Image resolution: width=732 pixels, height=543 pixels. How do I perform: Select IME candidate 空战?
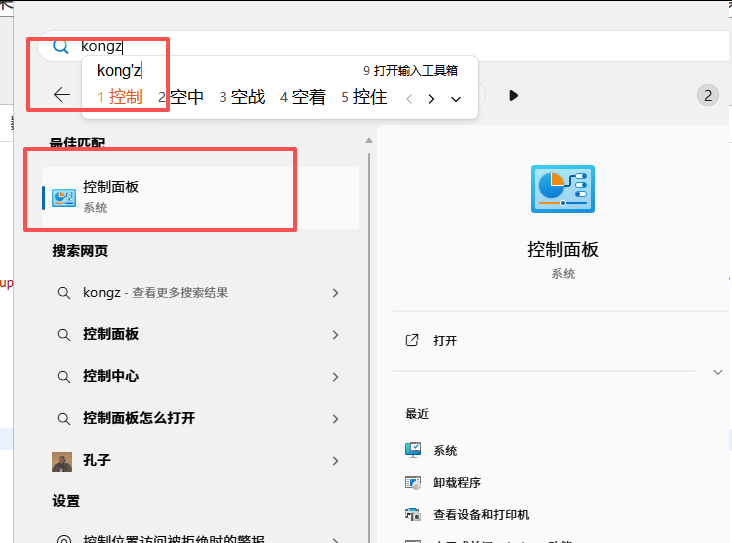pos(242,97)
